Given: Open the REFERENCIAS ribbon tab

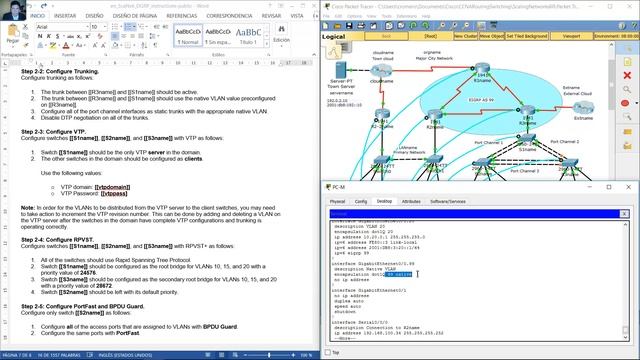Looking at the screenshot, I should tap(182, 16).
